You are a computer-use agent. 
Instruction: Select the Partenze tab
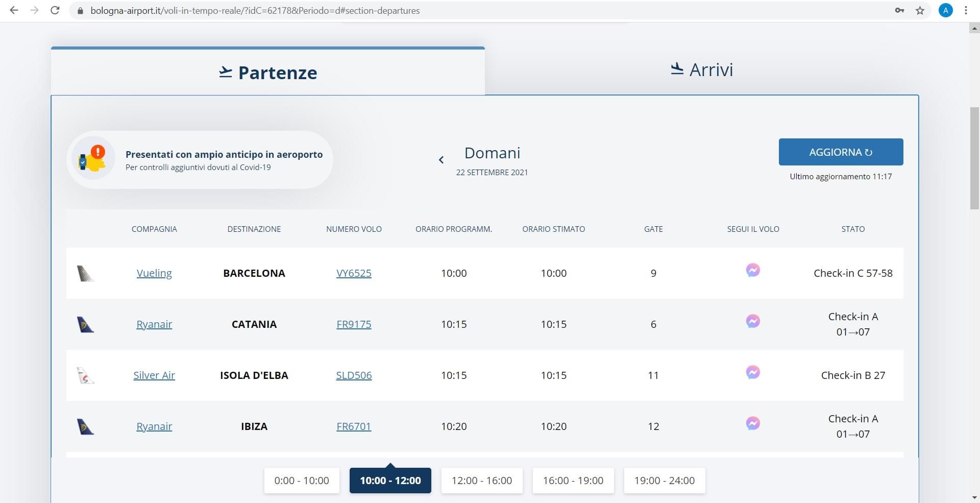268,73
